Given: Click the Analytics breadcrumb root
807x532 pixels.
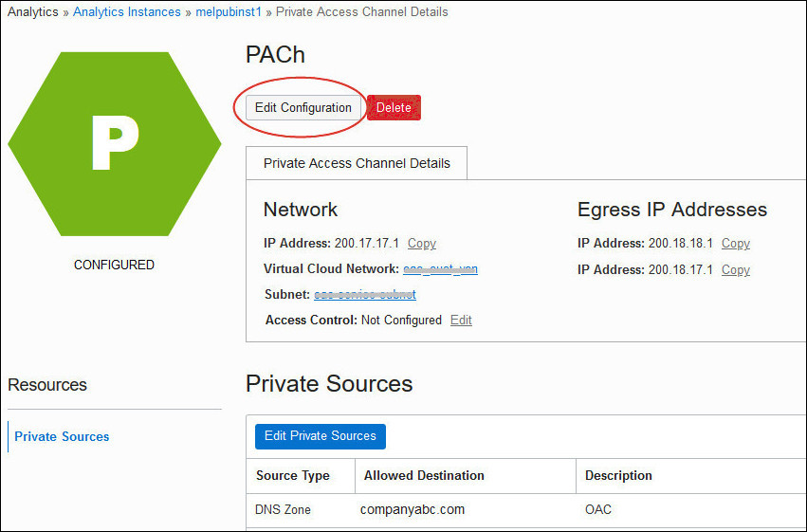Looking at the screenshot, I should tap(33, 12).
